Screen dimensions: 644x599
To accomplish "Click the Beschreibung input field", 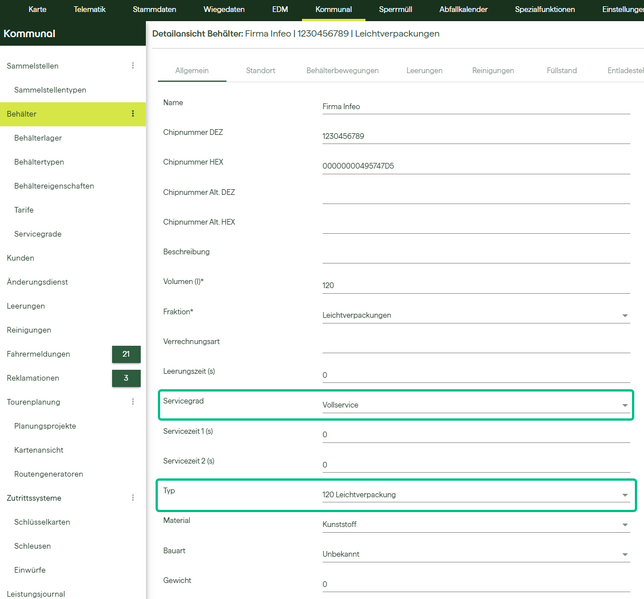I will [476, 256].
